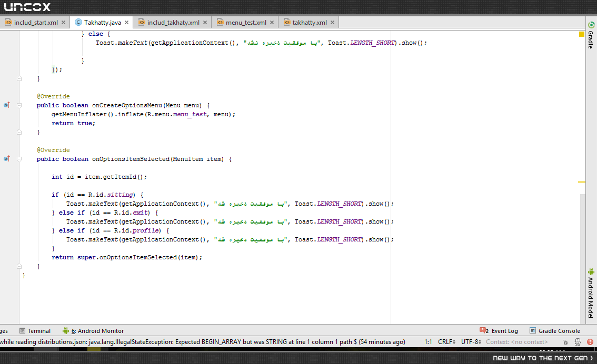
Task: Open the Terminal tool window
Action: point(39,331)
